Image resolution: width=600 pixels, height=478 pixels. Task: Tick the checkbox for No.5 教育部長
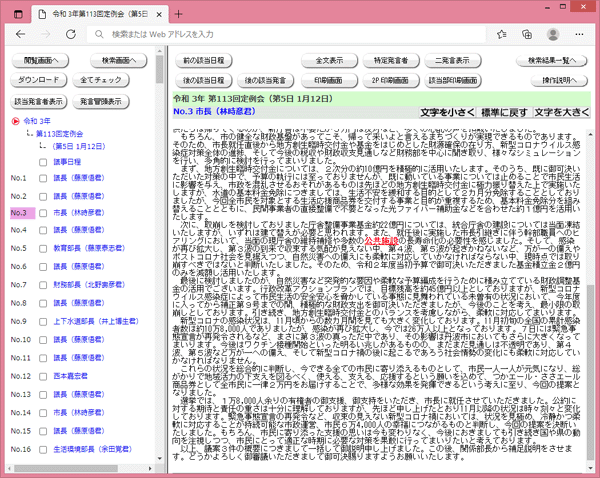click(43, 249)
